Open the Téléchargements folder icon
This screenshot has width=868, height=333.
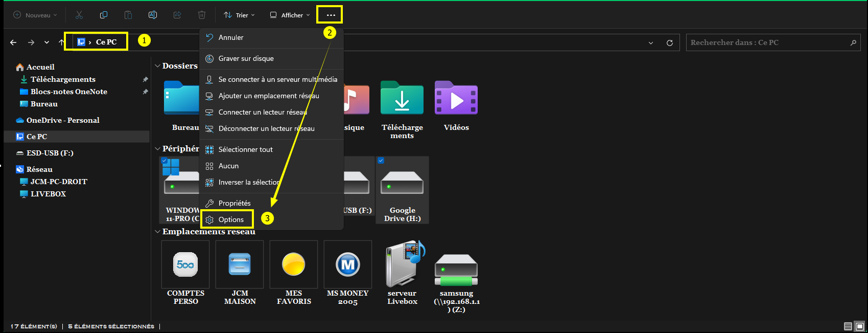pos(402,97)
